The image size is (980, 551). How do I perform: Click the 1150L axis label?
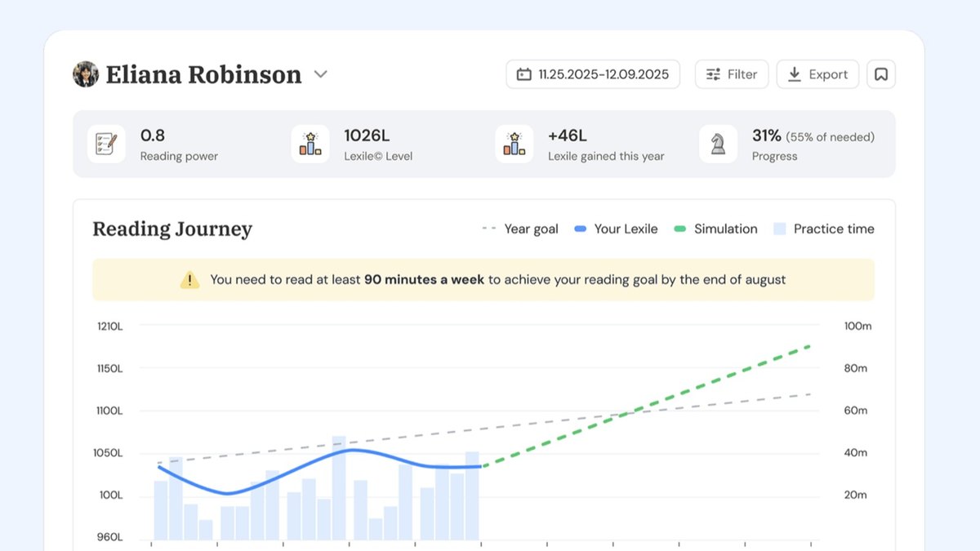tap(109, 369)
